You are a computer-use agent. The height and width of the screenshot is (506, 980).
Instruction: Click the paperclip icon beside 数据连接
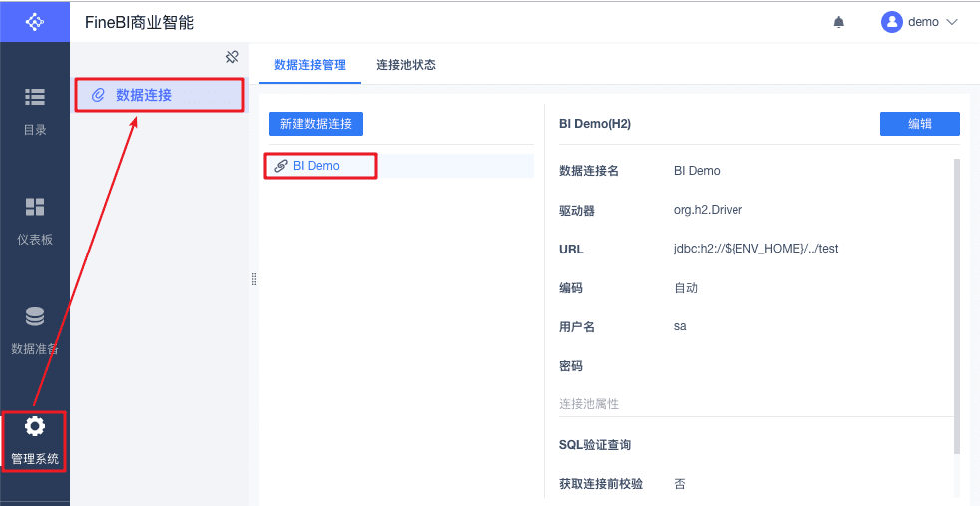pos(97,95)
